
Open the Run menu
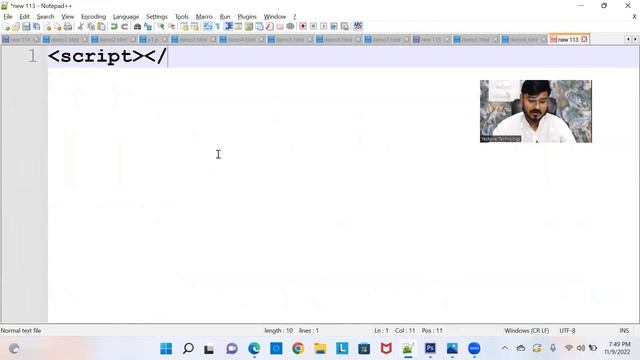point(225,17)
